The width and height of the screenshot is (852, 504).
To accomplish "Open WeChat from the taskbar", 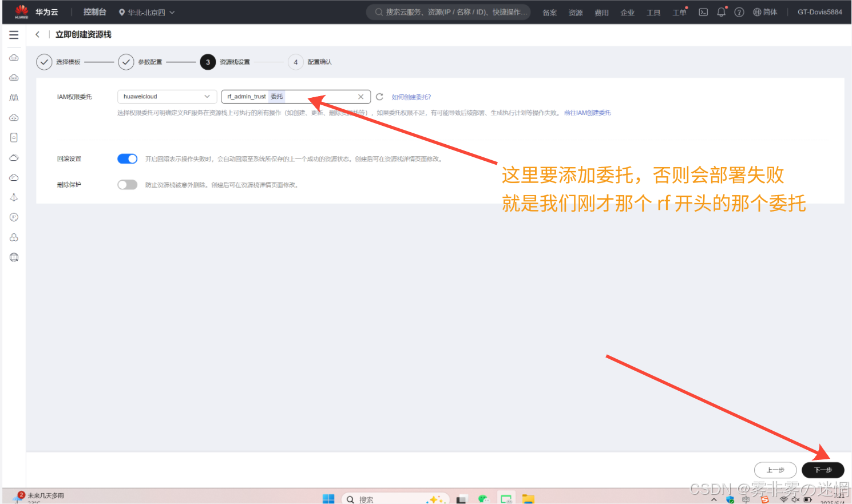I will click(x=484, y=499).
